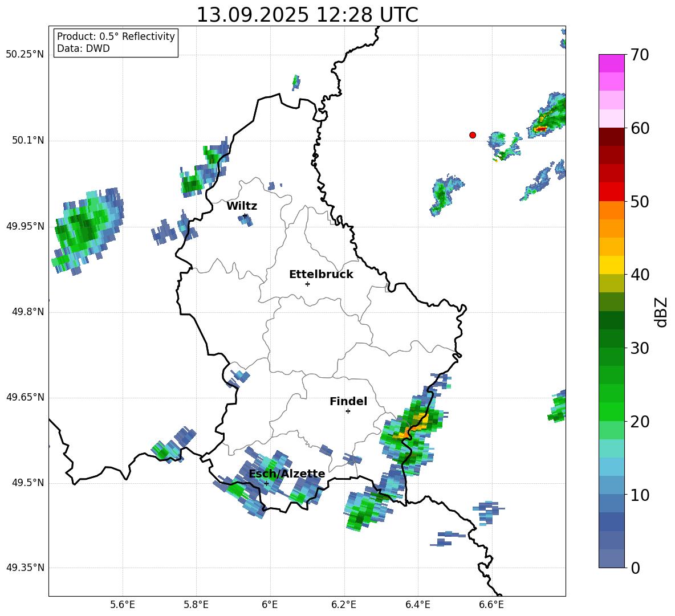Viewport: 675px width, 616px height.
Task: Click the dark green 30 dBZ colorbar segment
Action: (x=611, y=338)
